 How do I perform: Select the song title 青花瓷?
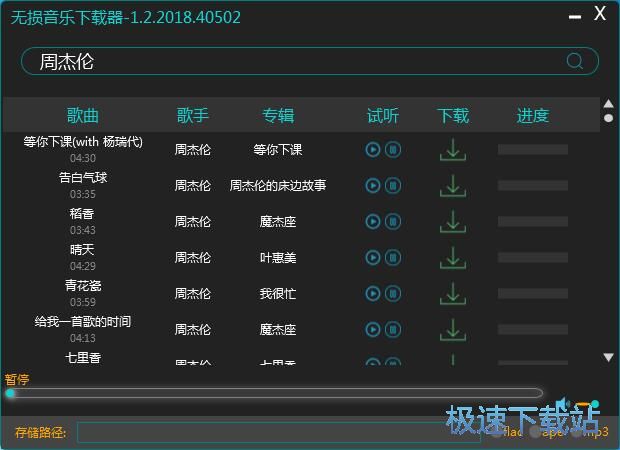click(83, 286)
